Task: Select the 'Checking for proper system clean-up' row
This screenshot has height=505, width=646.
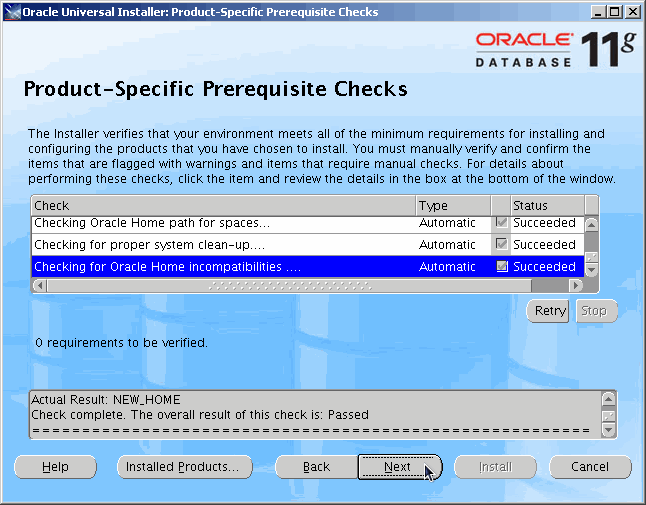Action: [222, 245]
